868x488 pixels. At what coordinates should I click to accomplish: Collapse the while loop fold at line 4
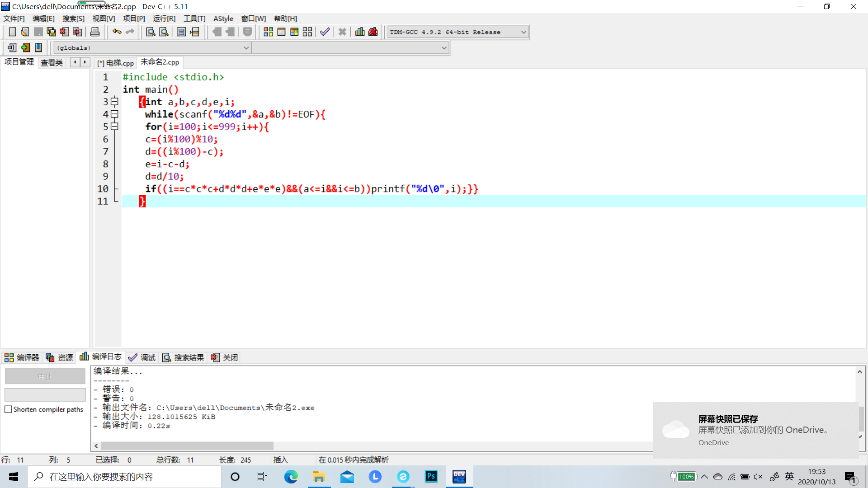[x=115, y=114]
